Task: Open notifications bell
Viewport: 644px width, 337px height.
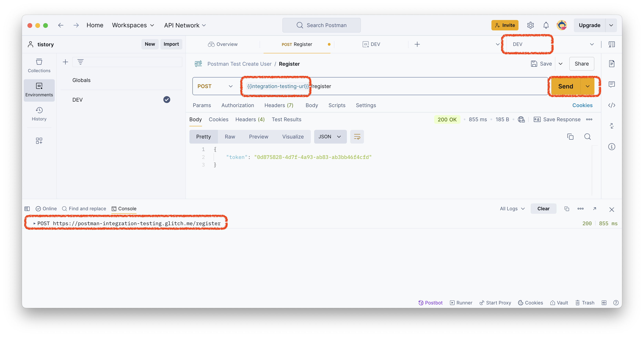Action: (x=546, y=25)
